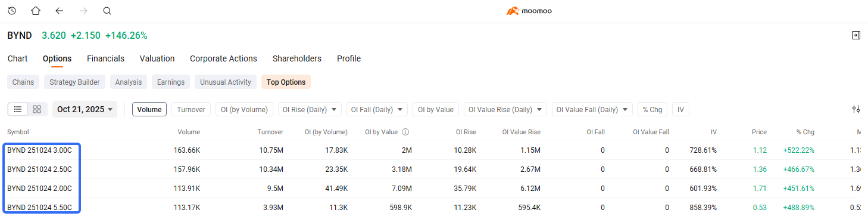Select the IV filter chip
Image resolution: width=868 pixels, height=216 pixels.
680,109
